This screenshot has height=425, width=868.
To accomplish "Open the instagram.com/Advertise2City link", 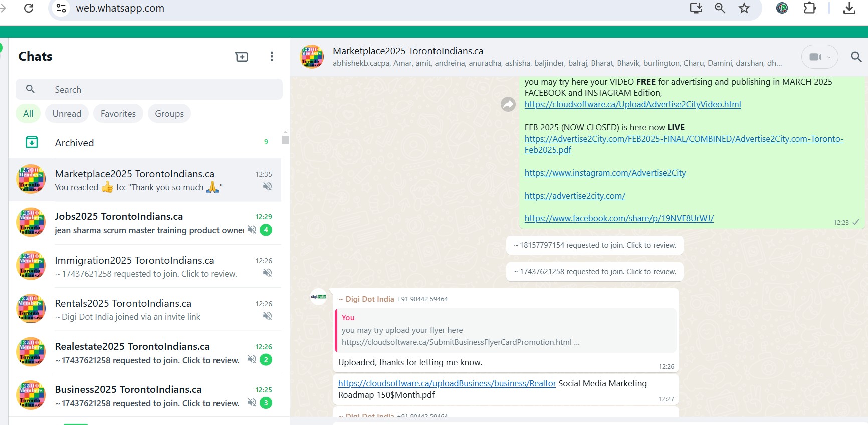I will point(605,173).
